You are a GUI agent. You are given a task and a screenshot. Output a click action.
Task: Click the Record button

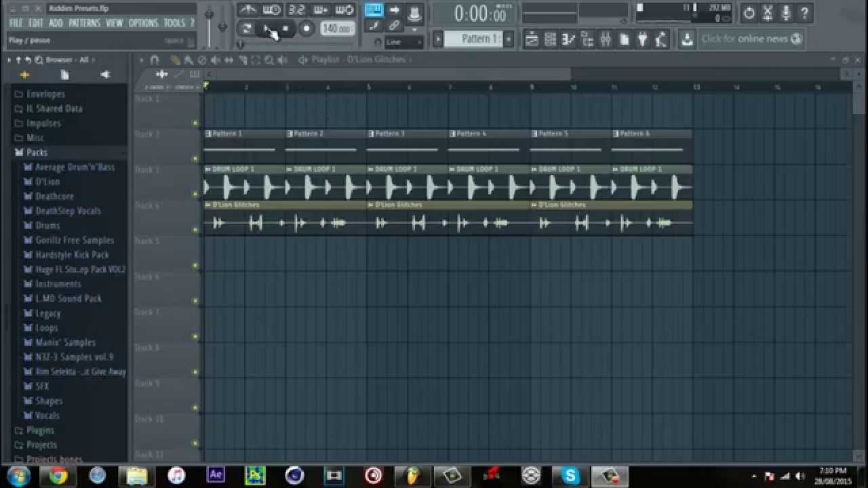[x=307, y=28]
